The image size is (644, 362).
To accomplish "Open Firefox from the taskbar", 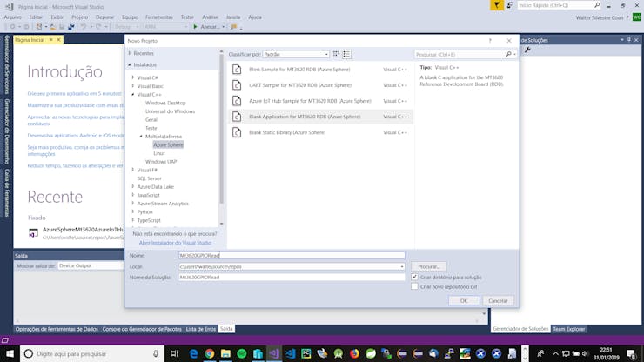I will point(354,354).
